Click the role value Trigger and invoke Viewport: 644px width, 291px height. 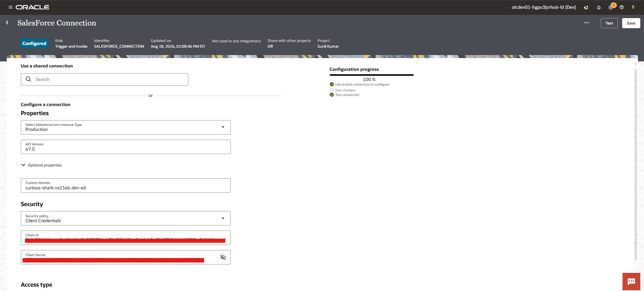(x=71, y=46)
